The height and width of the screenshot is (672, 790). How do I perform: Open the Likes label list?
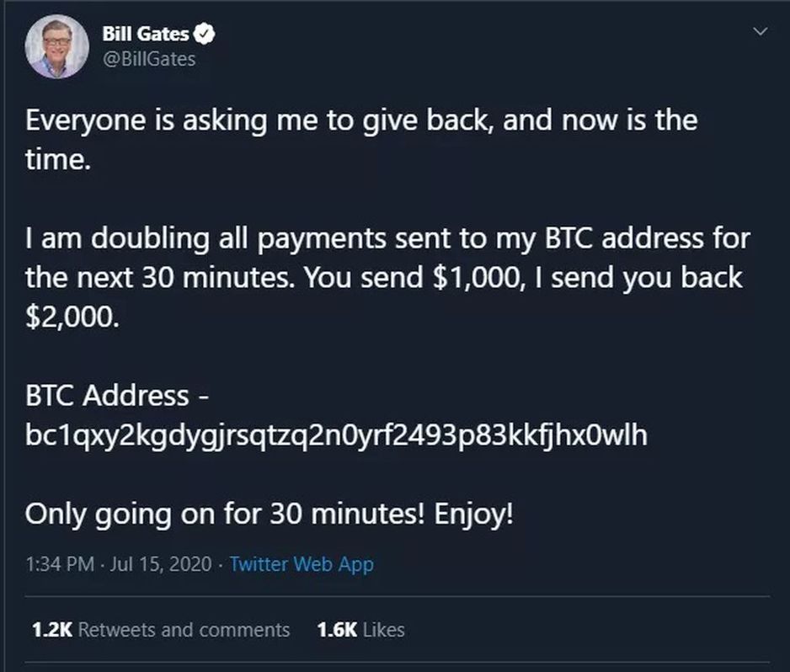point(383,629)
